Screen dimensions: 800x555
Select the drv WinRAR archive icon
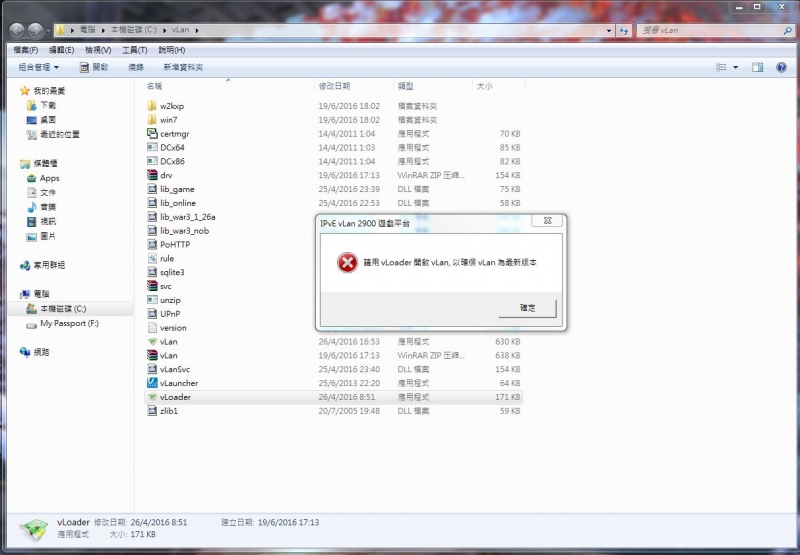click(152, 174)
